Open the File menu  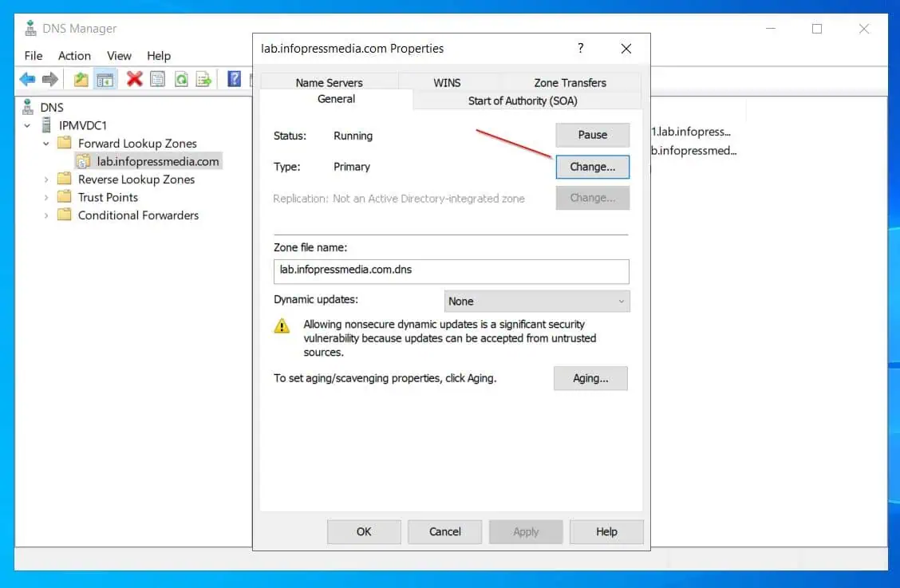[x=34, y=56]
